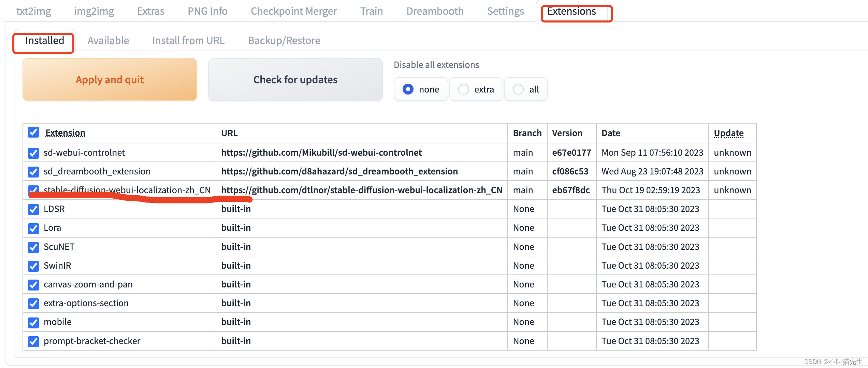Select the Installed sub-tab
This screenshot has width=868, height=368.
45,41
